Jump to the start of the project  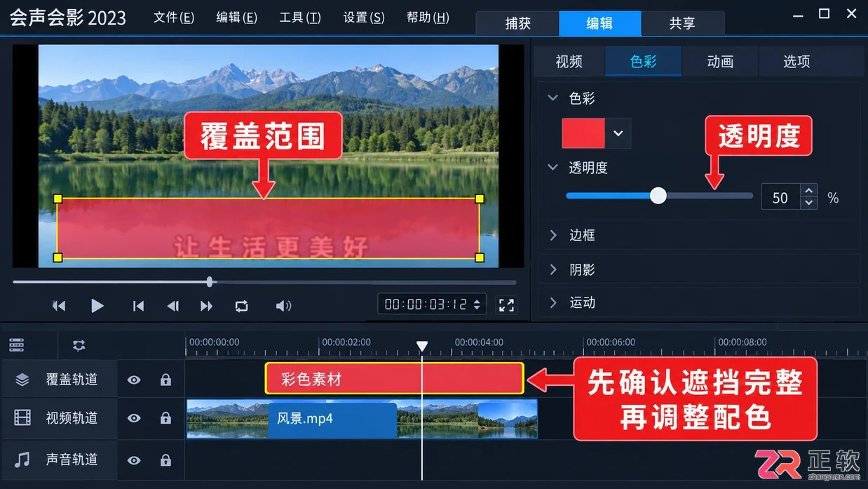click(x=59, y=305)
